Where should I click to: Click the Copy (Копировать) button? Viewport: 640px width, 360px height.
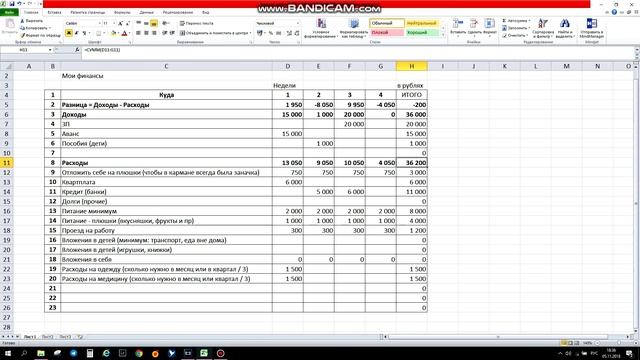36,28
